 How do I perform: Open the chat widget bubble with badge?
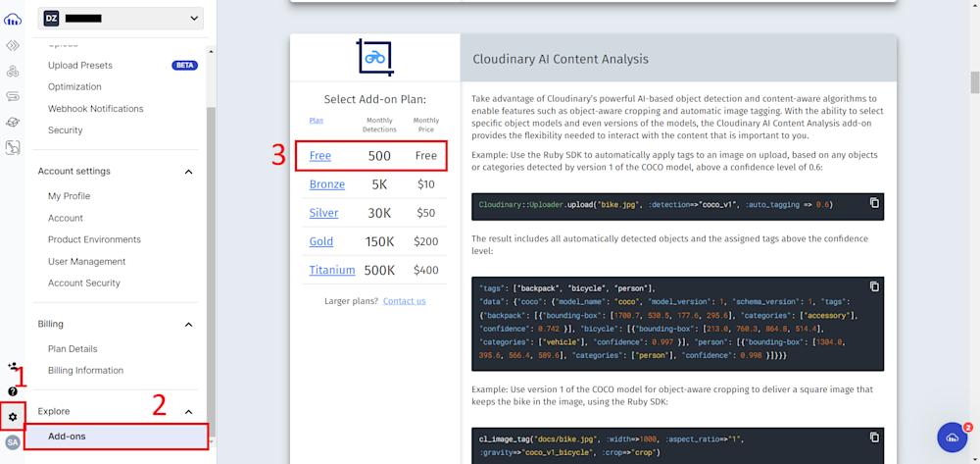point(953,438)
